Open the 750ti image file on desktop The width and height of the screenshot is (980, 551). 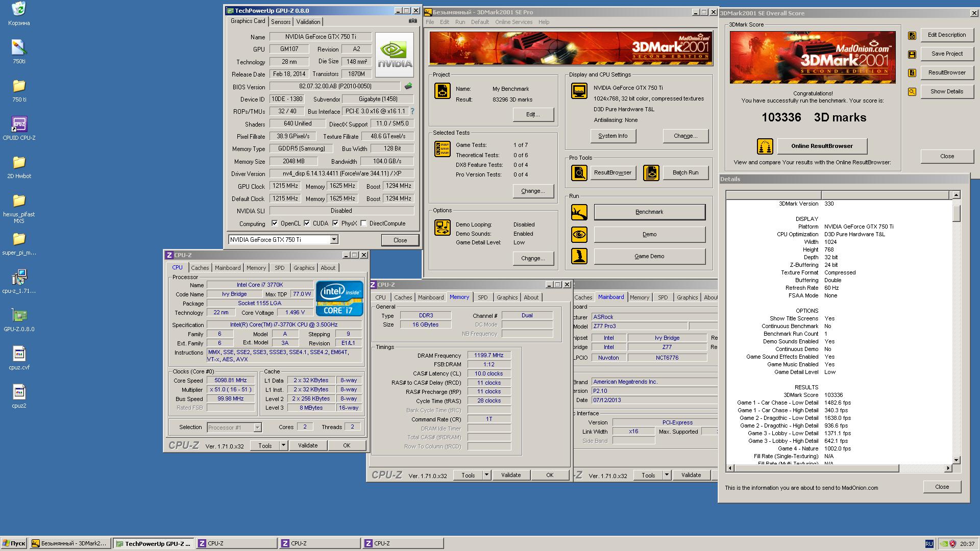click(x=19, y=47)
